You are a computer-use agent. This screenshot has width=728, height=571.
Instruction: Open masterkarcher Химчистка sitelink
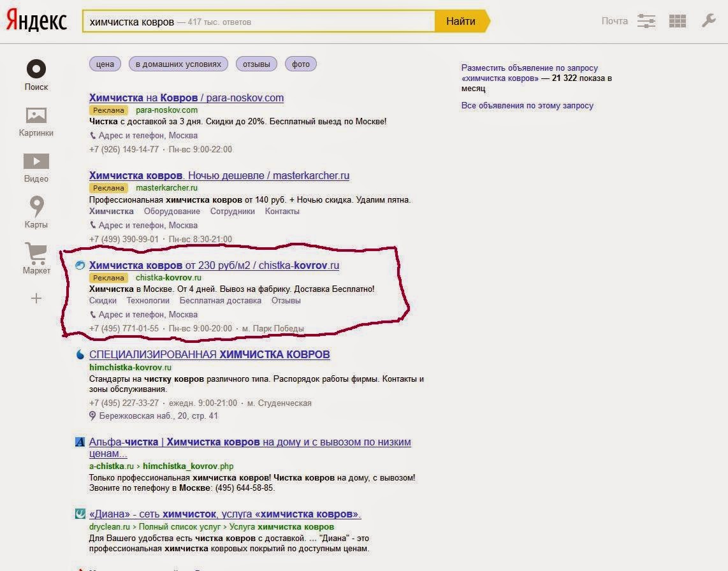[x=112, y=211]
